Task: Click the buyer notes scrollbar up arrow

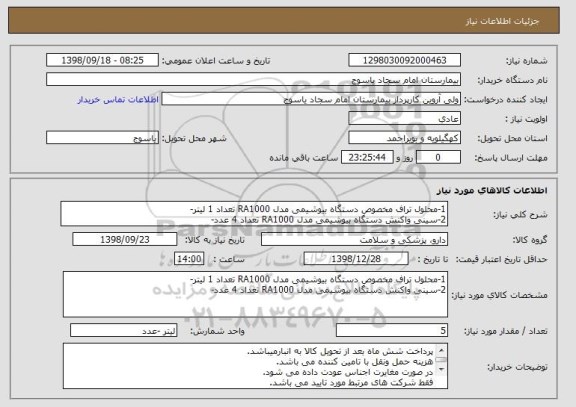Action: coord(442,349)
